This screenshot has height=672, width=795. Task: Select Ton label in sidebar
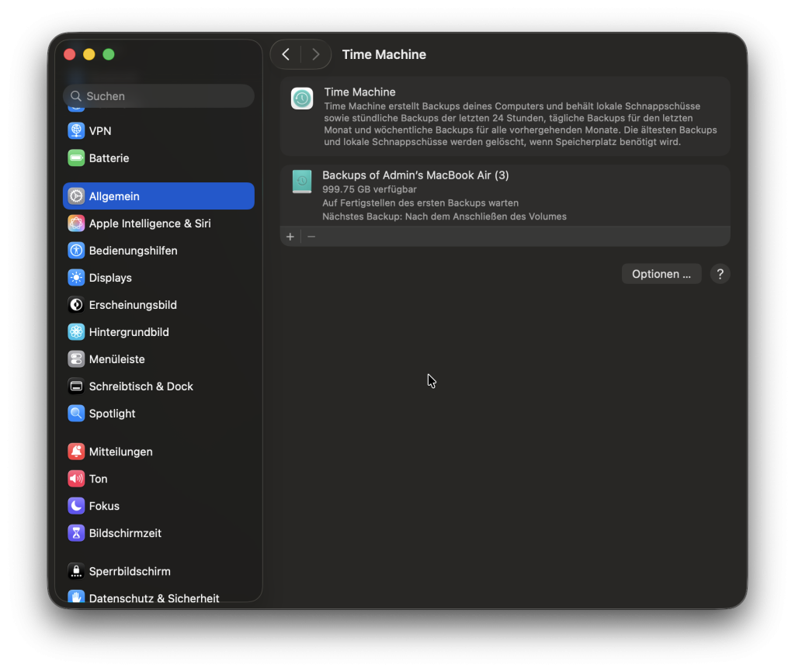tap(98, 479)
